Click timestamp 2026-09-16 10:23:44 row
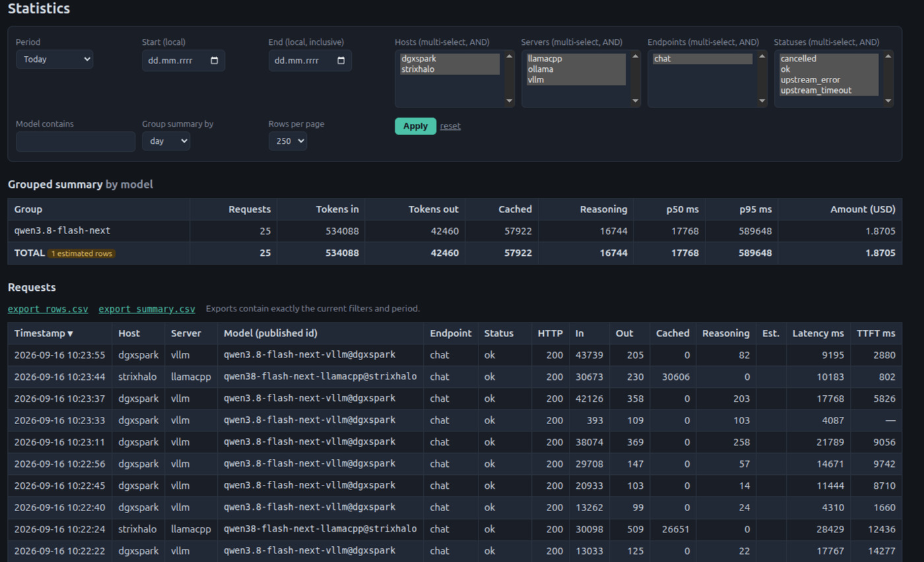Screen dimensions: 924x562 pyautogui.click(x=59, y=377)
